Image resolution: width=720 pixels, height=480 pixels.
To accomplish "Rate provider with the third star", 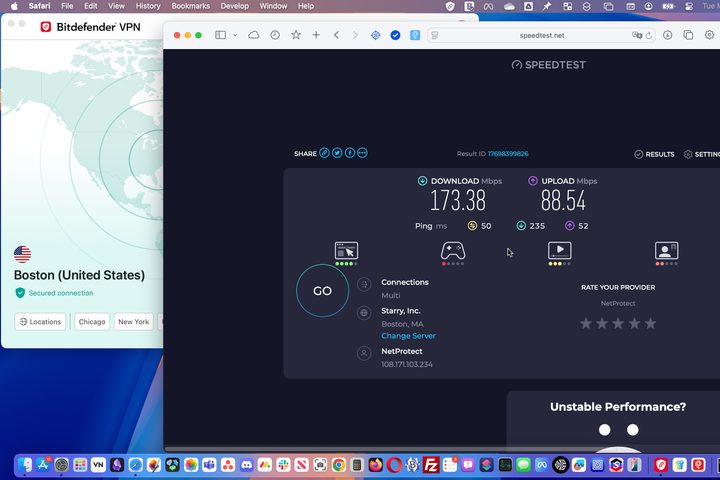I will click(x=618, y=323).
